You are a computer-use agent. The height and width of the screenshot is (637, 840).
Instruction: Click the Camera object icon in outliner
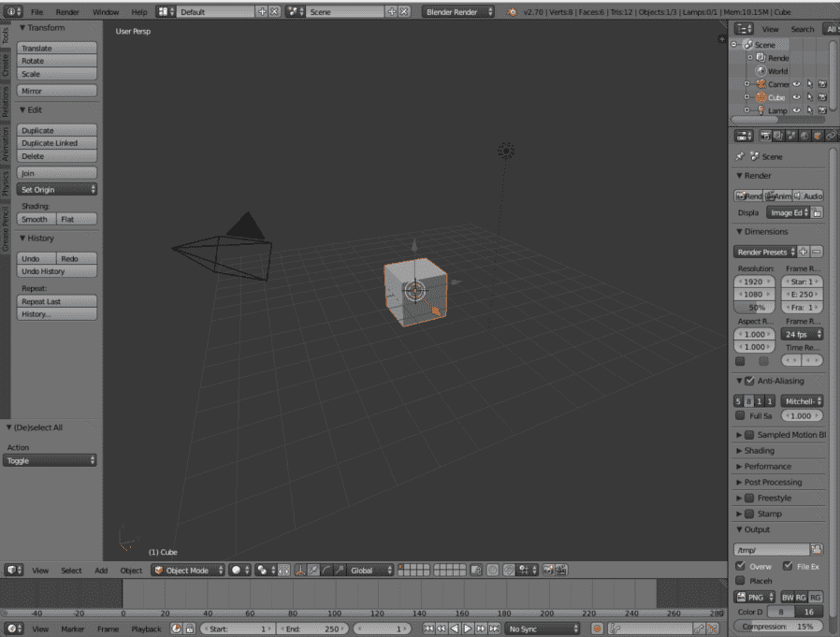[760, 84]
